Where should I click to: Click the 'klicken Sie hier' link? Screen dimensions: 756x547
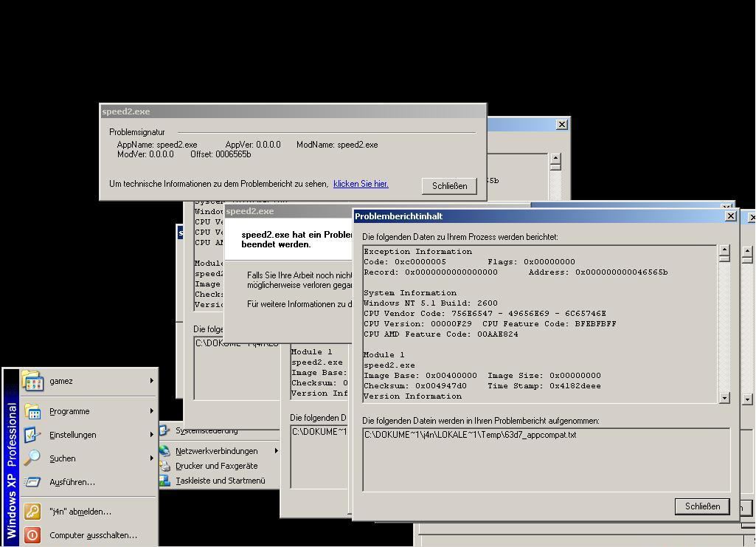[x=361, y=184]
